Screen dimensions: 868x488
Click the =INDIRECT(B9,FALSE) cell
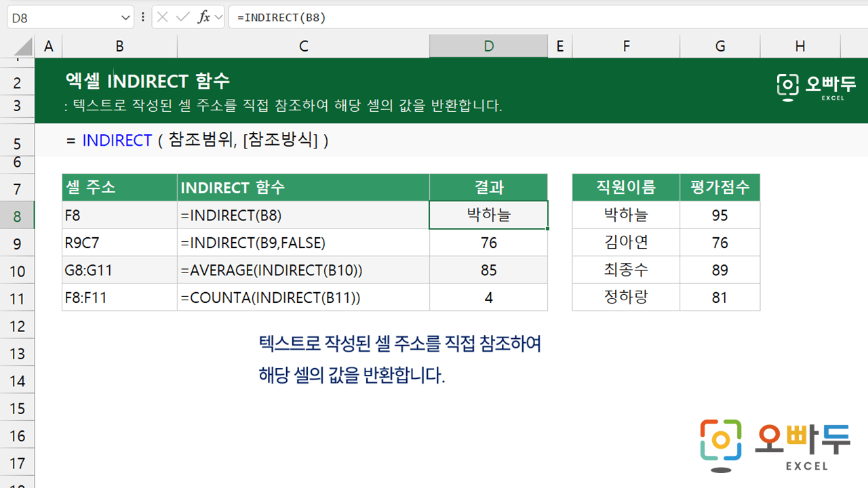coord(303,243)
